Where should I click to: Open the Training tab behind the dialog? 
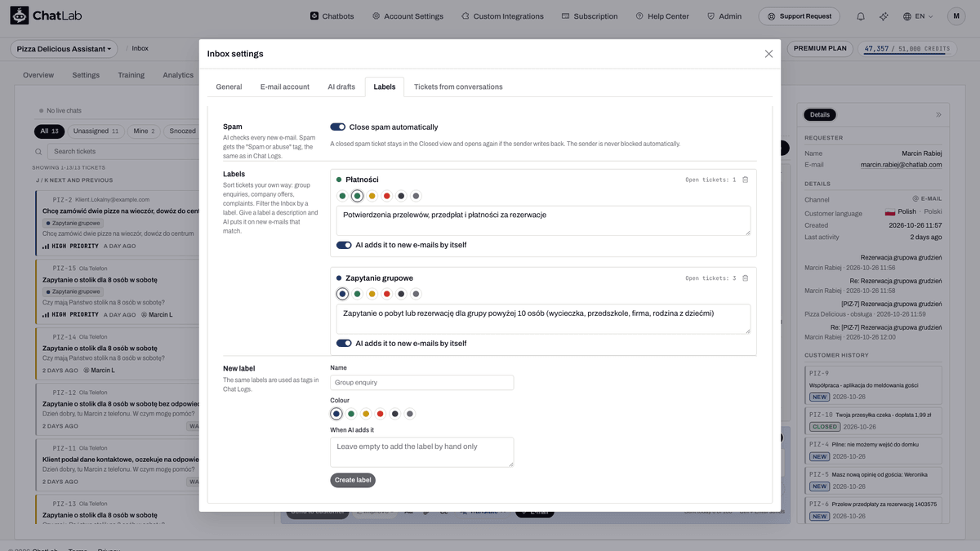point(131,75)
